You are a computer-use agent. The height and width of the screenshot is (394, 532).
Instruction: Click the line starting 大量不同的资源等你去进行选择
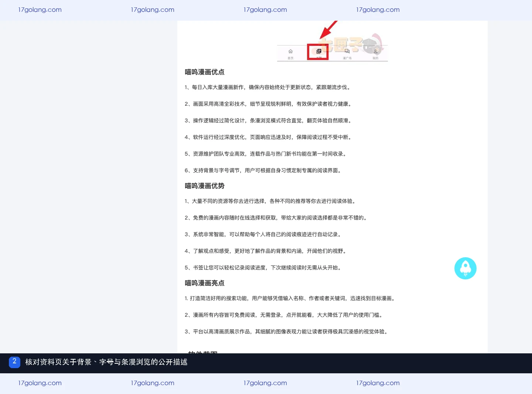[x=271, y=201]
